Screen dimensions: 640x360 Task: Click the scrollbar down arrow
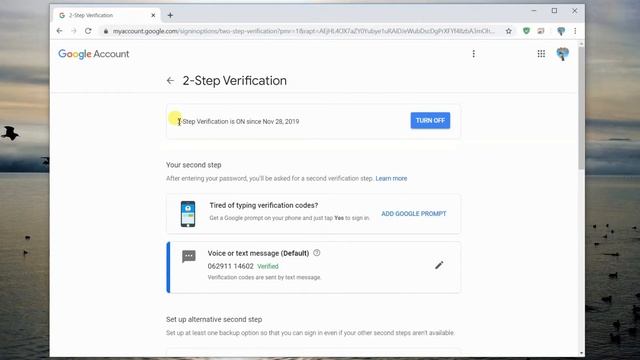581,353
